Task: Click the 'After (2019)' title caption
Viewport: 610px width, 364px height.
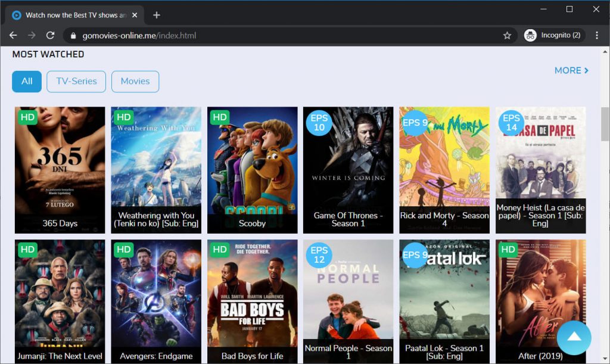Action: pos(540,356)
